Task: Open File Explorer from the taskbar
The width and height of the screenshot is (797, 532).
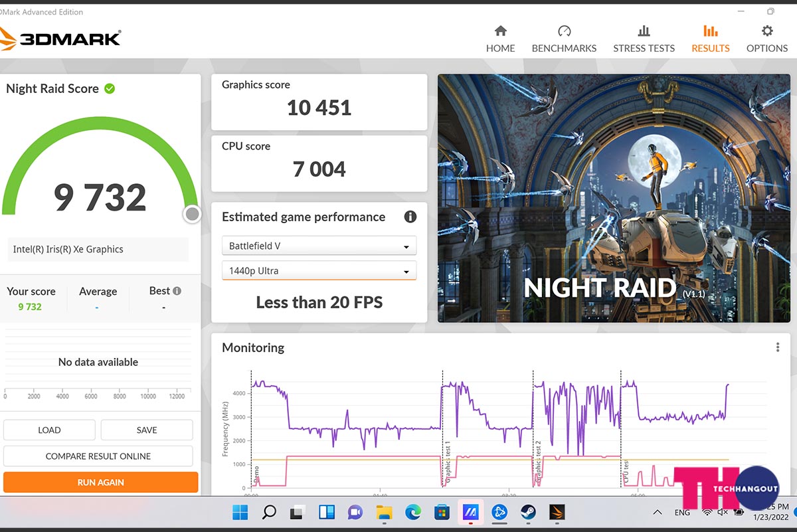Action: click(384, 512)
